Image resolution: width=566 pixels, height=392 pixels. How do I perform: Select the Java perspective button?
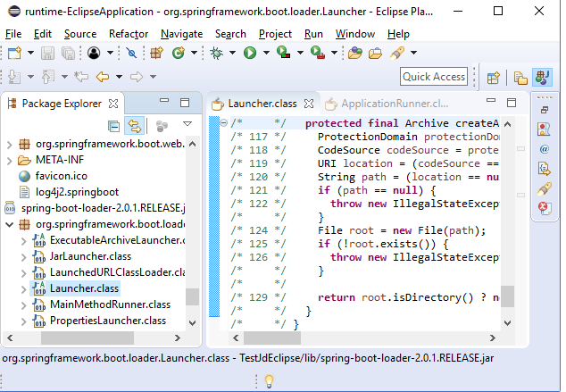tap(543, 78)
